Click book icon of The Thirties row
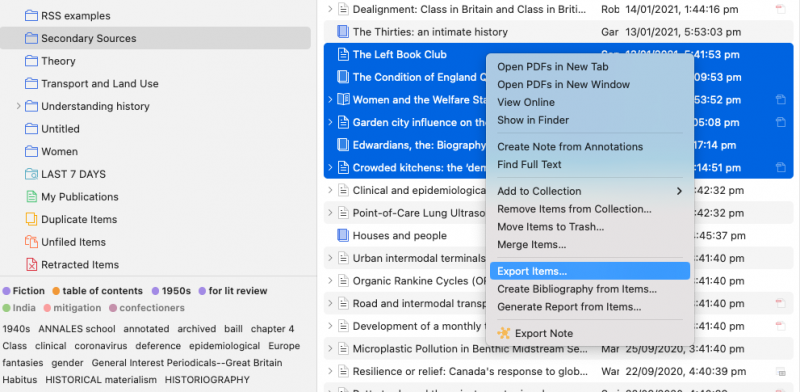 [343, 32]
